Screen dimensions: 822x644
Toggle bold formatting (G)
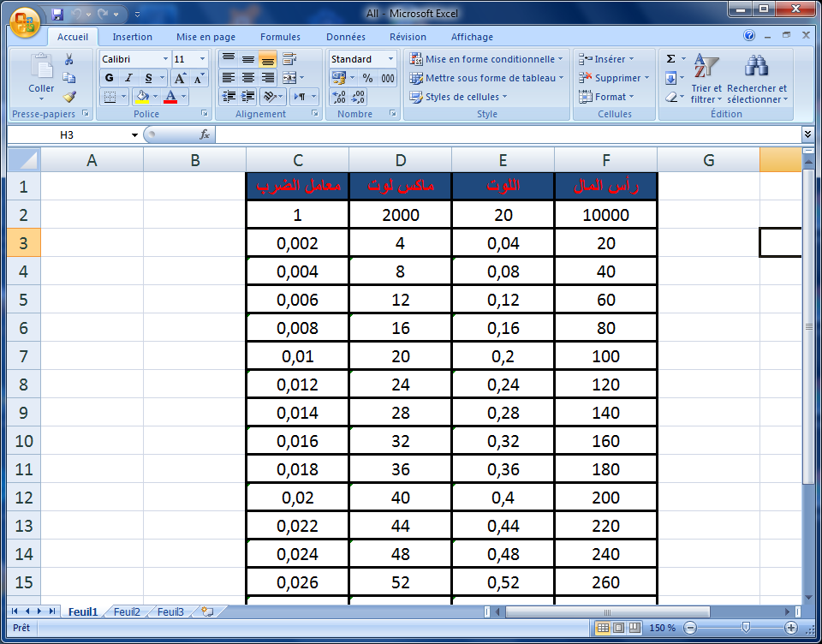109,78
